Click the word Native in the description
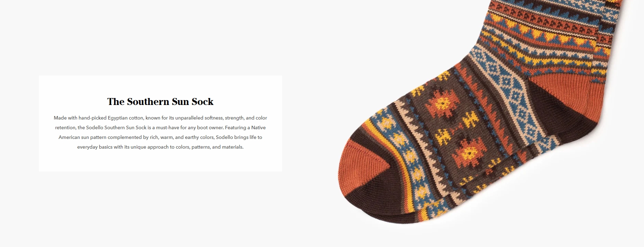Screen dimensions: 644x247 click(259, 127)
